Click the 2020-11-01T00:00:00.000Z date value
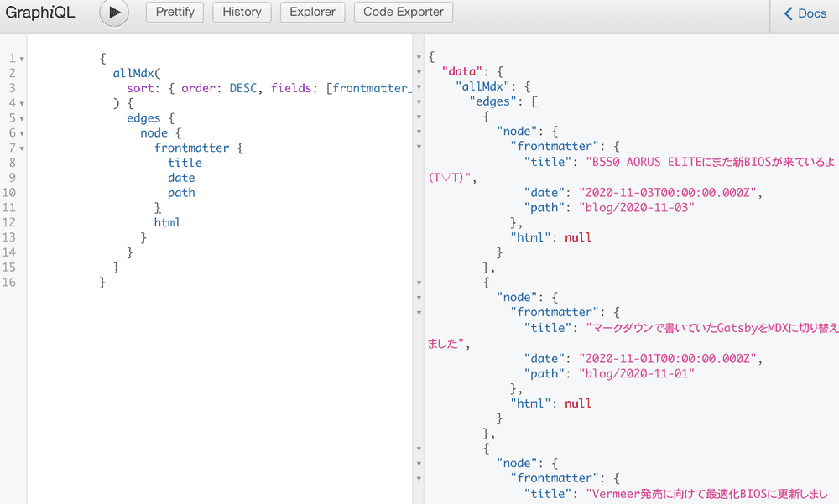This screenshot has height=504, width=839. (x=668, y=358)
